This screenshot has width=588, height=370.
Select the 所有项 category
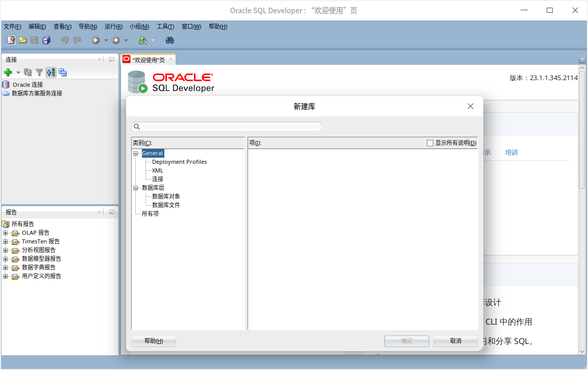pyautogui.click(x=150, y=214)
